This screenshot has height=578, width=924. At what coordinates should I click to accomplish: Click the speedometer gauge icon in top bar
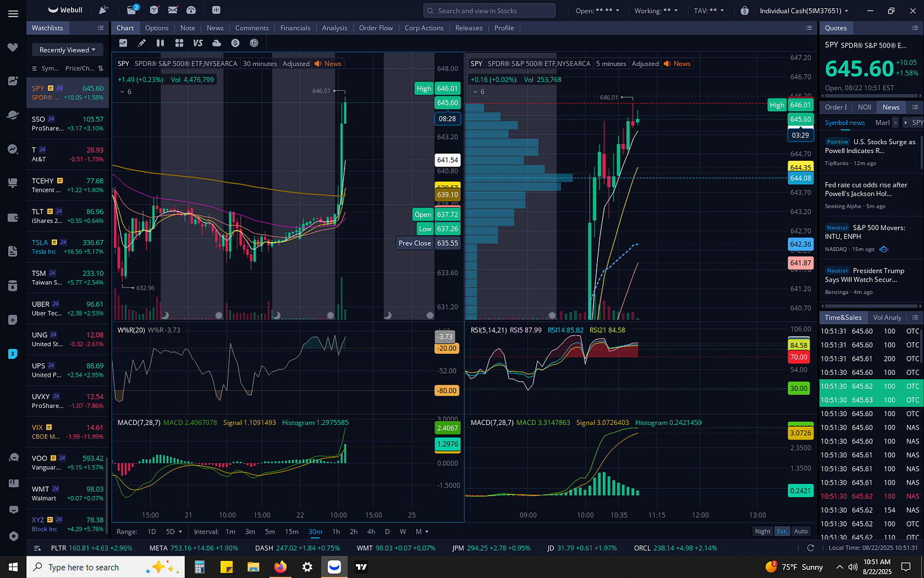pyautogui.click(x=191, y=10)
